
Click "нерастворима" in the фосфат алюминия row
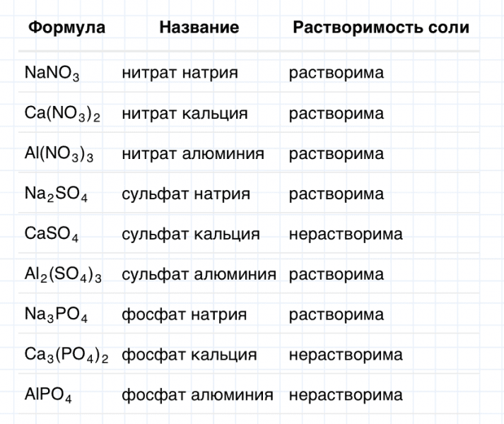pos(346,395)
